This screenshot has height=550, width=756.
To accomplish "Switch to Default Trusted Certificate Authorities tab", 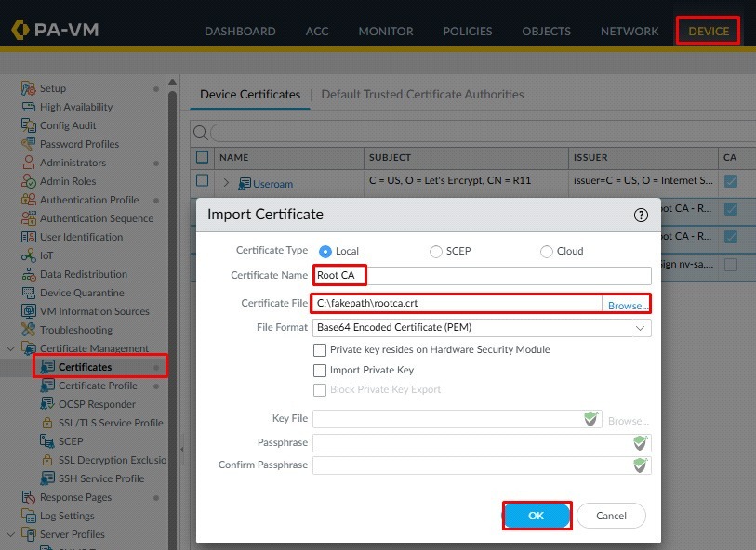I will click(x=422, y=95).
